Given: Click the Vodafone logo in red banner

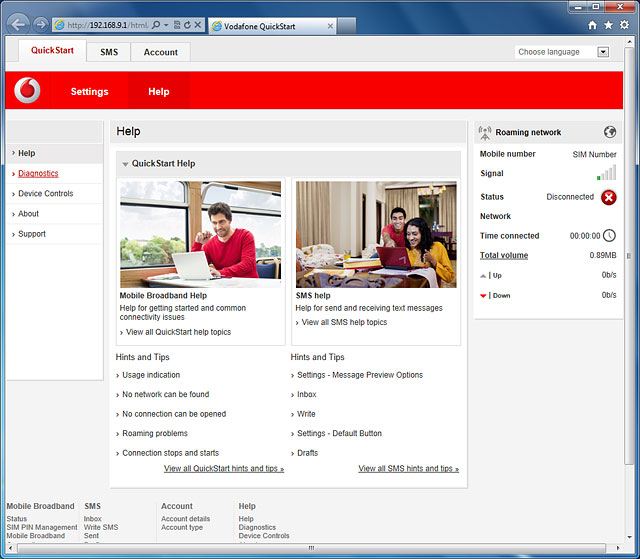Looking at the screenshot, I should click(x=28, y=91).
